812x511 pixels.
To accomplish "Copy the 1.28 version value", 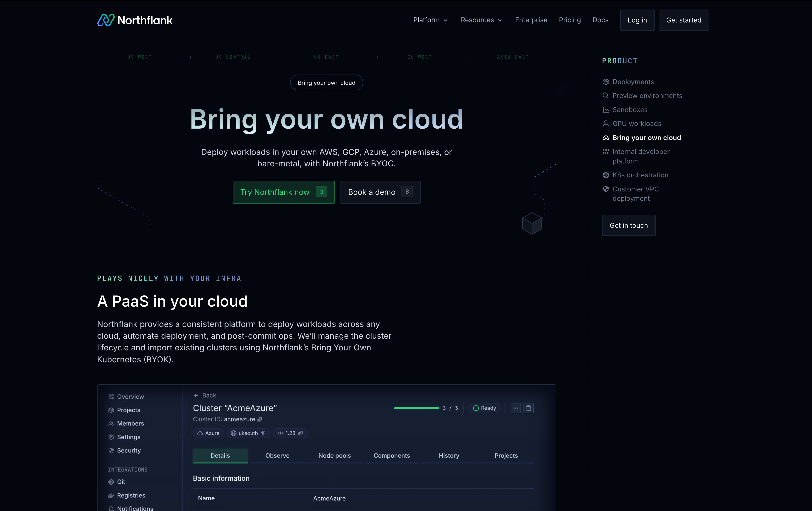I will pyautogui.click(x=301, y=433).
